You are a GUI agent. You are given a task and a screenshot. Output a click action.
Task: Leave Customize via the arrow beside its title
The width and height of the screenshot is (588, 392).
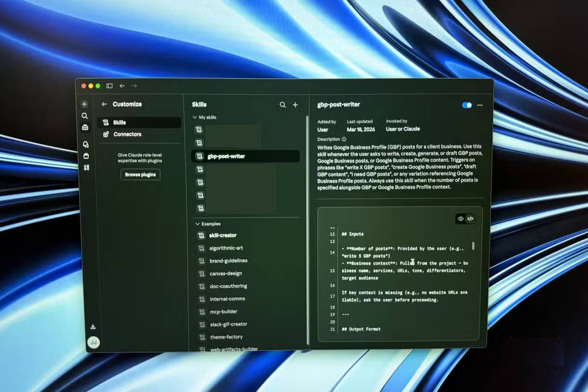tap(104, 105)
